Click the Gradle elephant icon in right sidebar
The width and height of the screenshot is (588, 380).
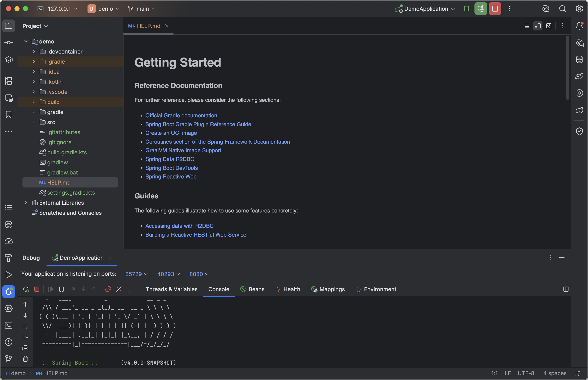point(579,76)
